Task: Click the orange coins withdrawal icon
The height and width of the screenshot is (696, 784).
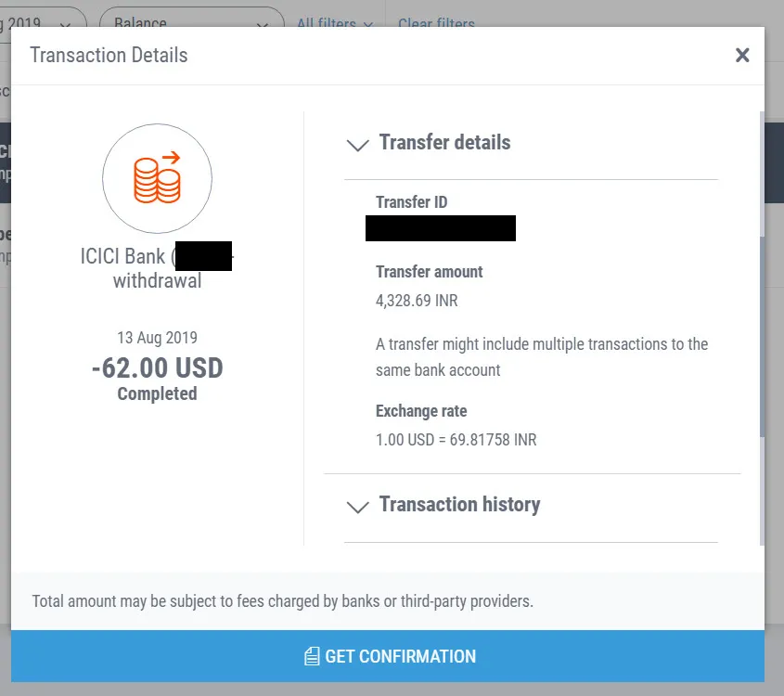Action: 157,178
